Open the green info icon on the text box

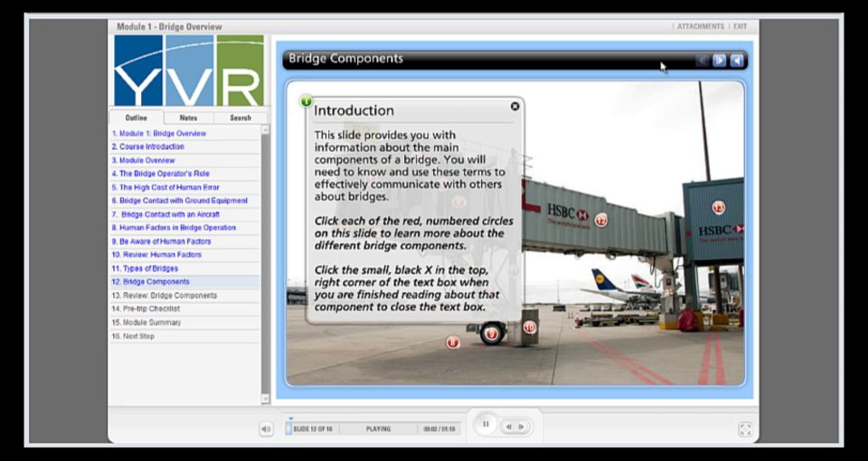pyautogui.click(x=306, y=102)
